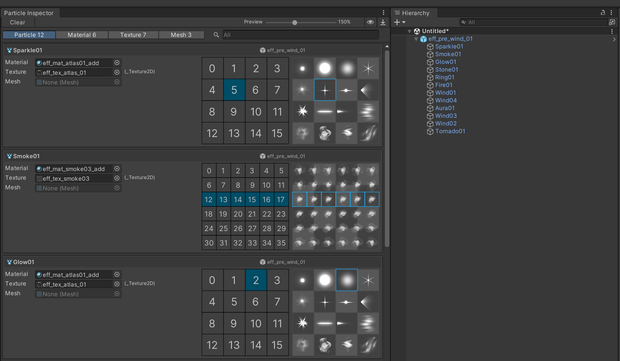Focus the Particle Inspector search field
The image size is (620, 361).
click(300, 35)
